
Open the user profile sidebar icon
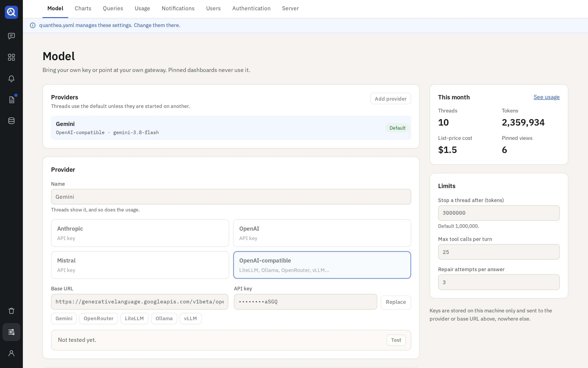(x=11, y=353)
